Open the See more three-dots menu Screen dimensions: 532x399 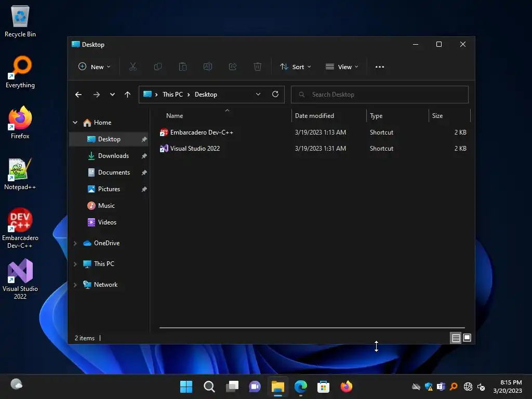click(x=380, y=67)
